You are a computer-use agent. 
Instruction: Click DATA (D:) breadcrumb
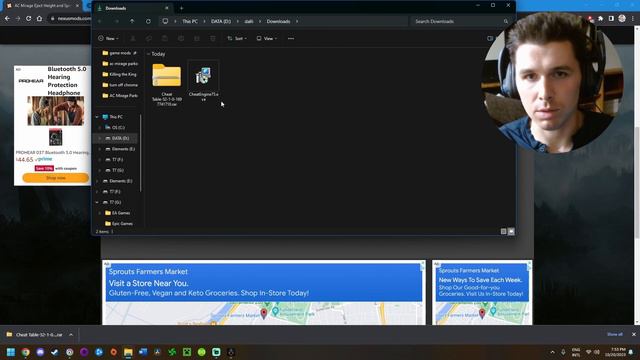[221, 21]
